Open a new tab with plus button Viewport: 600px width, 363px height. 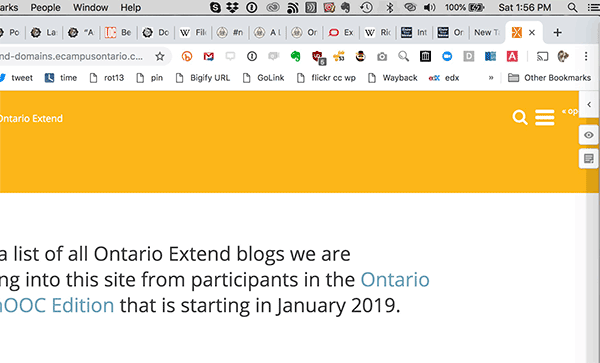(x=558, y=33)
